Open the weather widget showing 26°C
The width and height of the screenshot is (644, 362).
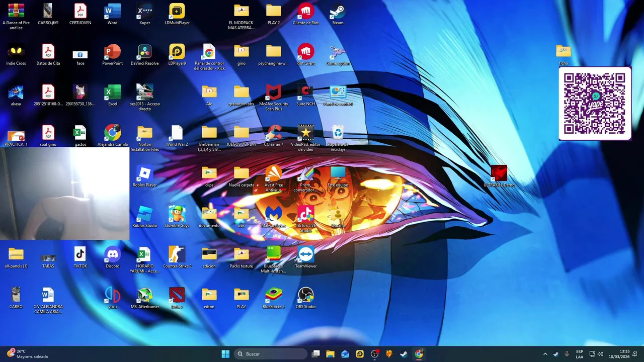coord(28,354)
